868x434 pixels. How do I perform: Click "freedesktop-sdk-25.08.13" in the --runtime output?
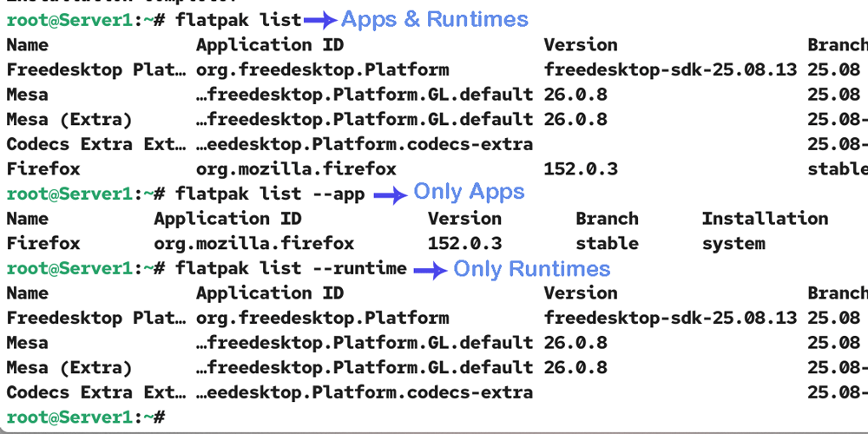point(670,318)
